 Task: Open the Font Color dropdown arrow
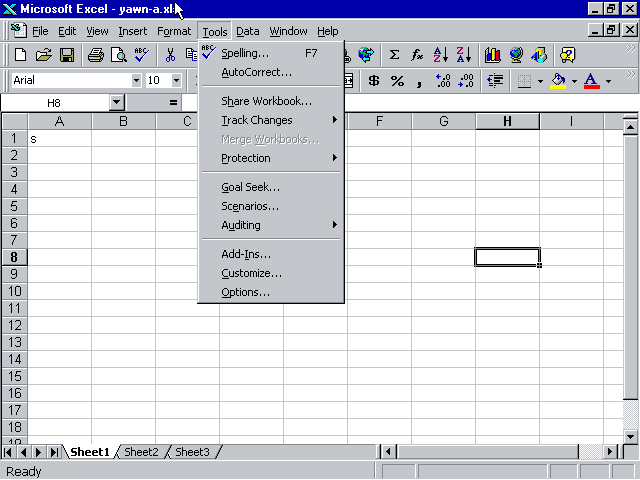pyautogui.click(x=608, y=81)
